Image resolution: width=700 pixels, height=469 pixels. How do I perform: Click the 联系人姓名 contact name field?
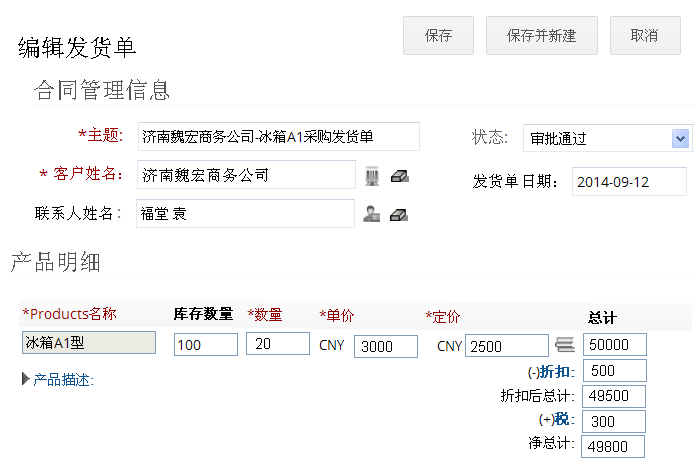(246, 213)
